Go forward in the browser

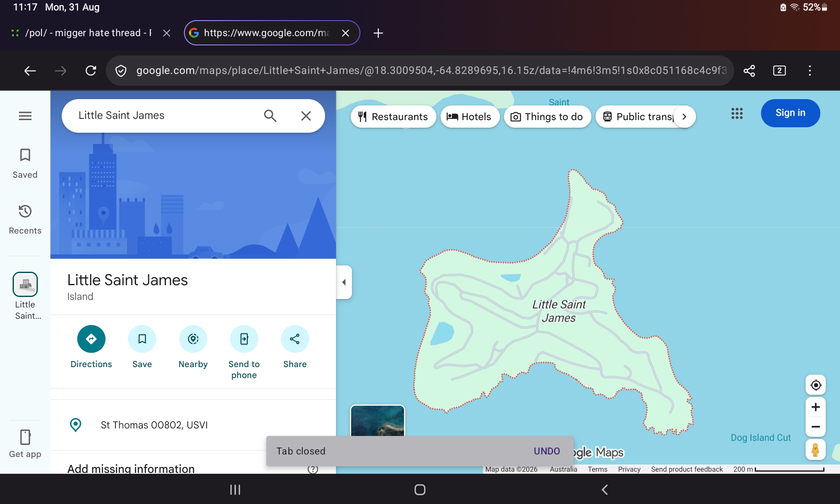[60, 71]
